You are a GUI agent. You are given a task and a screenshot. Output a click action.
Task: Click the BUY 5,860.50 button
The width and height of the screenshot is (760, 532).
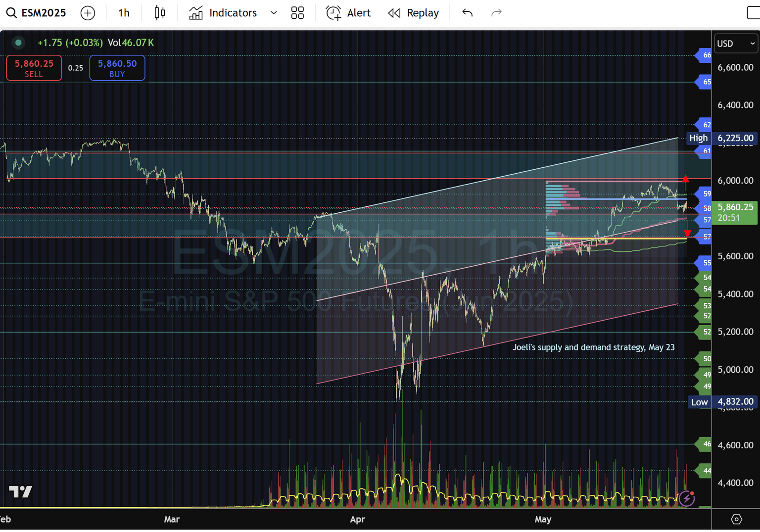pos(117,68)
